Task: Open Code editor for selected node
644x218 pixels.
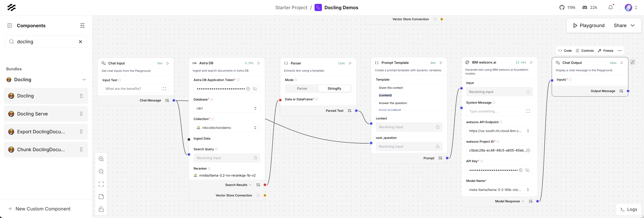Action: [565, 51]
